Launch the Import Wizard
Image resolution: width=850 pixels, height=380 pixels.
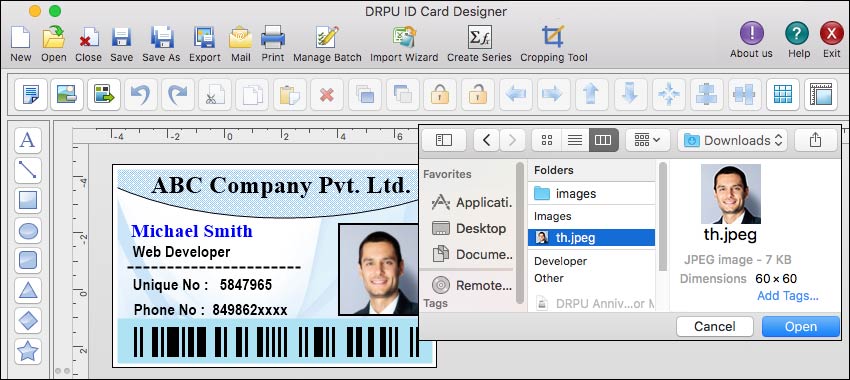coord(404,37)
